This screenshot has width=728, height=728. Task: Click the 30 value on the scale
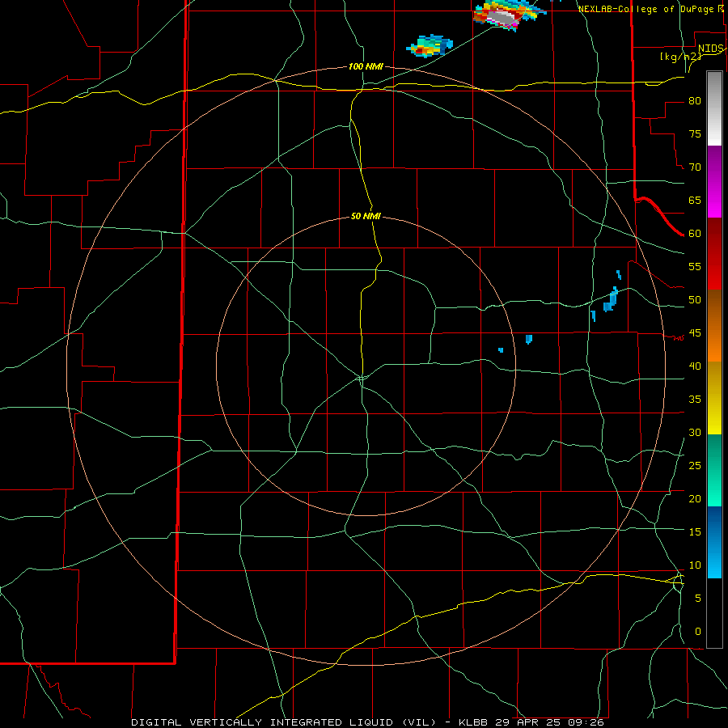(695, 432)
